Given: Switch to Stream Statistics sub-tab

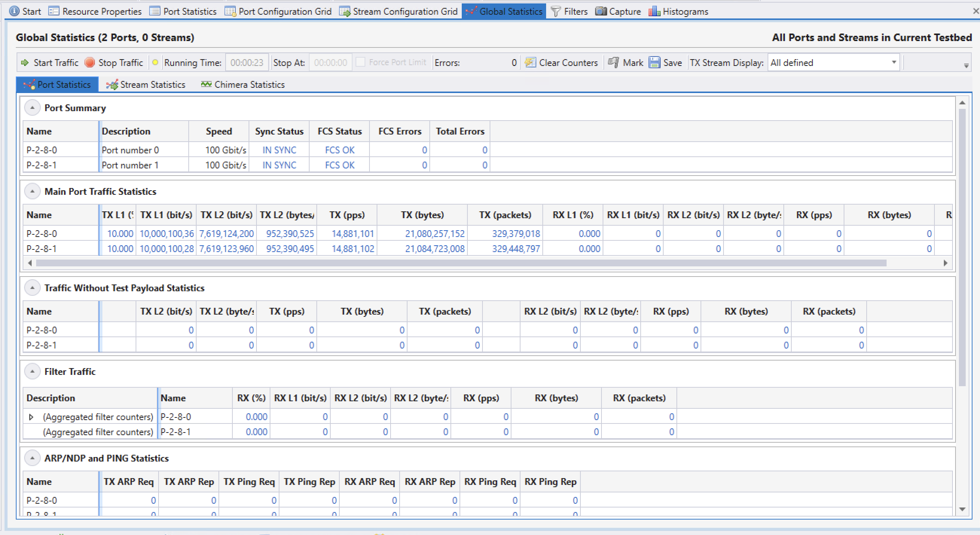Looking at the screenshot, I should (x=147, y=84).
